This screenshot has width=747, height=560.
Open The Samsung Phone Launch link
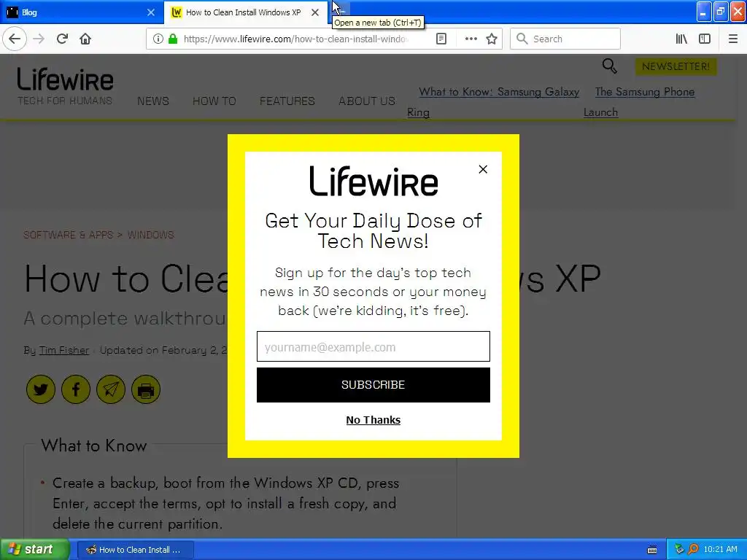[645, 92]
